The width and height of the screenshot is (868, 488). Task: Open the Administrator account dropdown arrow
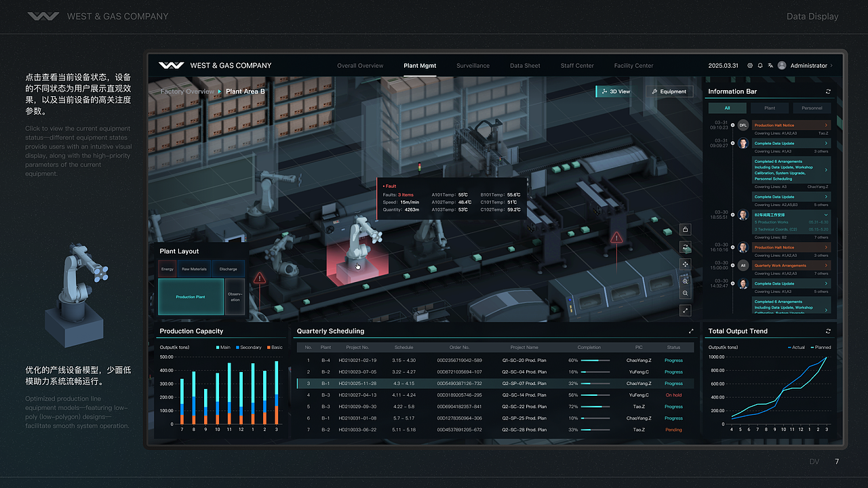831,66
